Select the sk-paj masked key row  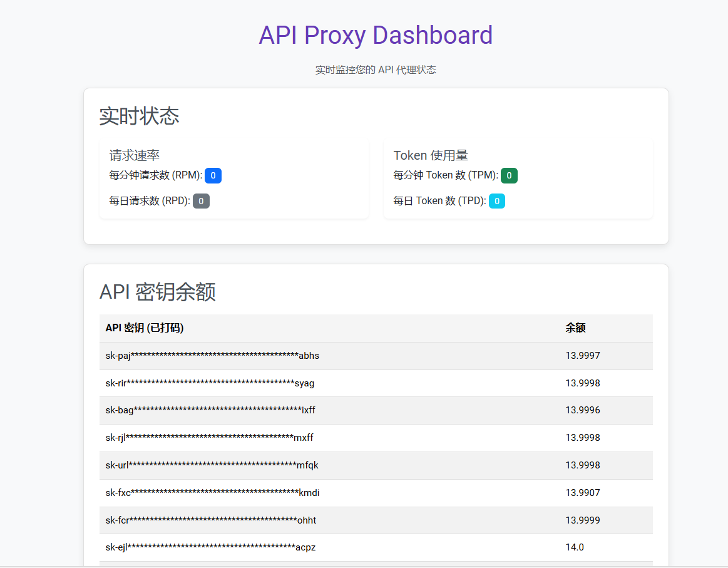[x=212, y=355]
